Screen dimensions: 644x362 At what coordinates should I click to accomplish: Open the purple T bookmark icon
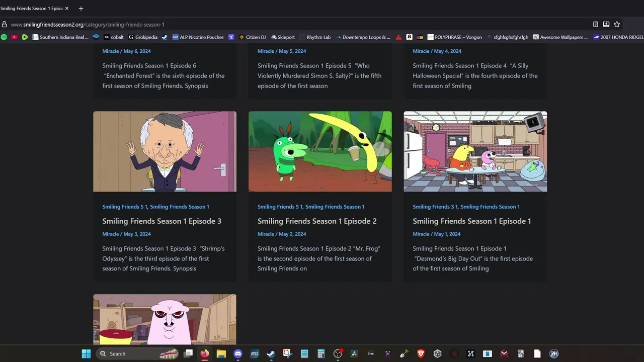(x=231, y=37)
